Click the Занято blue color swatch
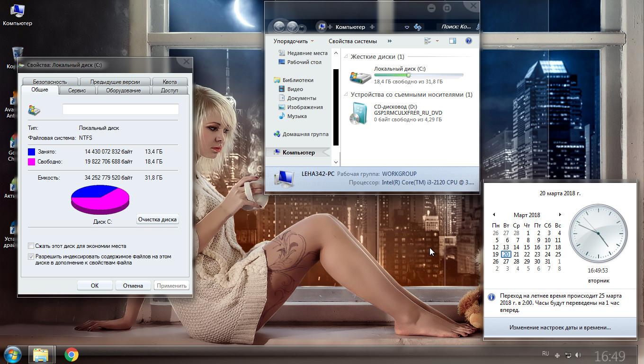Viewport: 644px width, 364px height. click(32, 152)
